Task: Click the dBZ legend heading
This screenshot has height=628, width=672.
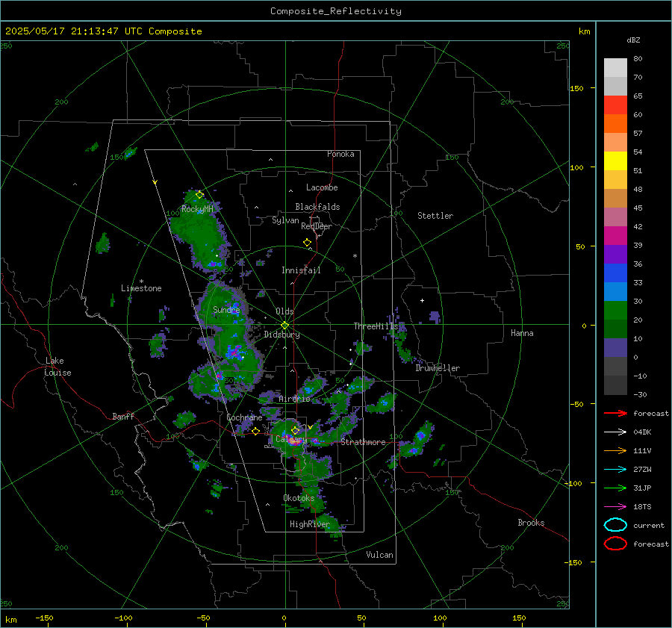Action: tap(633, 40)
